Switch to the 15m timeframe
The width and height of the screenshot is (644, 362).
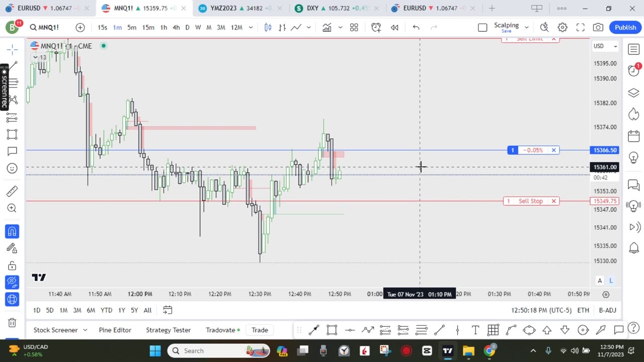click(148, 28)
